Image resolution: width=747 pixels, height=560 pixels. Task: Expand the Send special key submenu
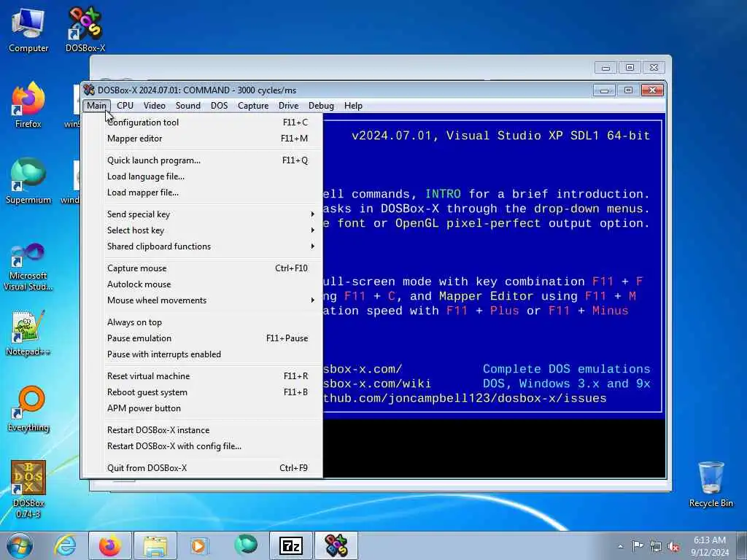tap(203, 214)
